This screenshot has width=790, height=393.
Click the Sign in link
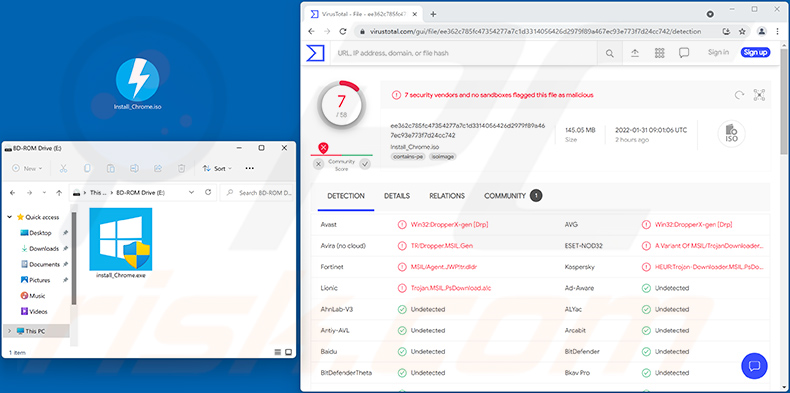pyautogui.click(x=718, y=52)
